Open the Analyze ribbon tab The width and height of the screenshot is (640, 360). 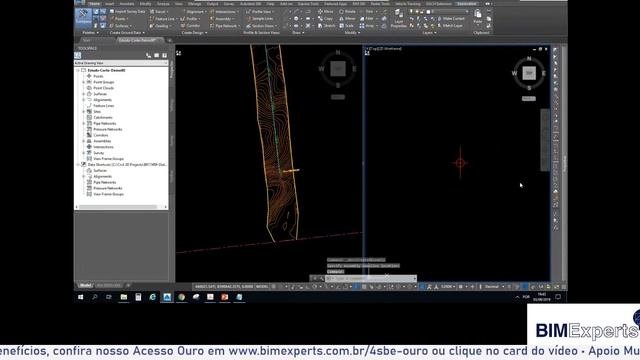(163, 4)
